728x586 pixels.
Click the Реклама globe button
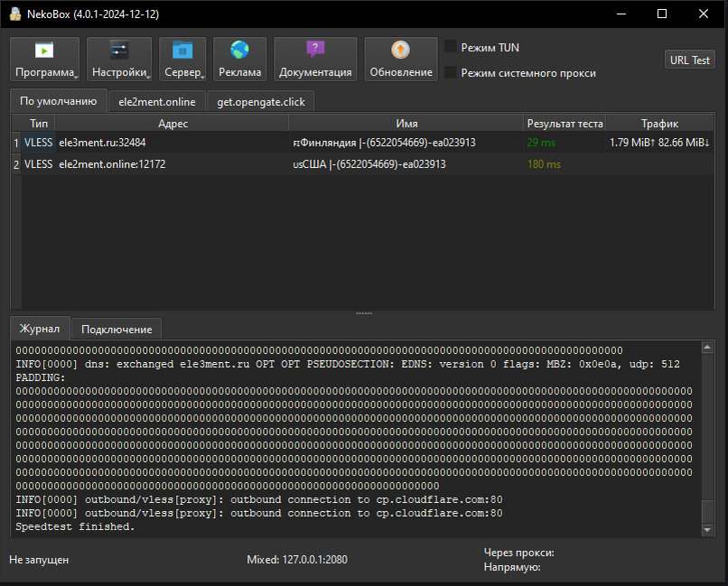239,60
